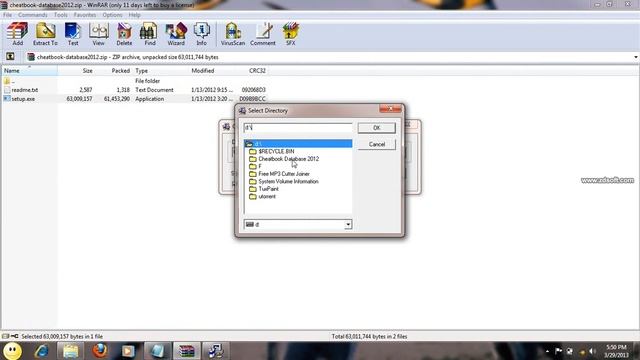Screen dimensions: 640x360
Task: Click the parent folder '..' row
Action: (x=13, y=81)
